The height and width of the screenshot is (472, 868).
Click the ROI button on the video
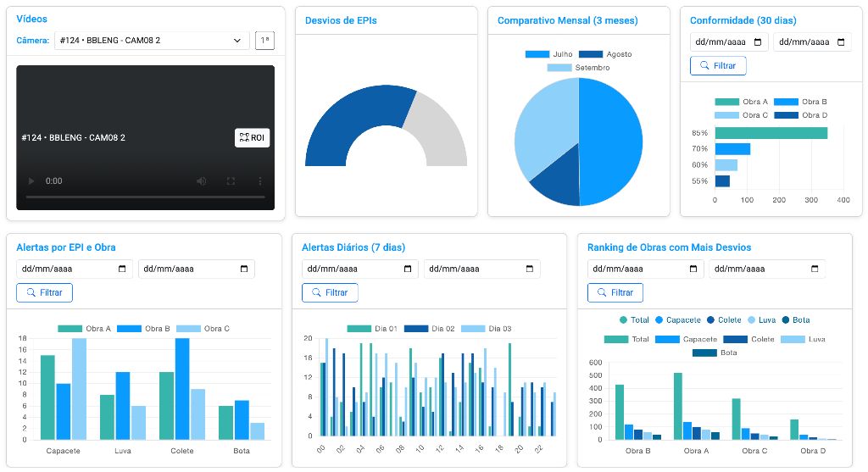click(252, 137)
